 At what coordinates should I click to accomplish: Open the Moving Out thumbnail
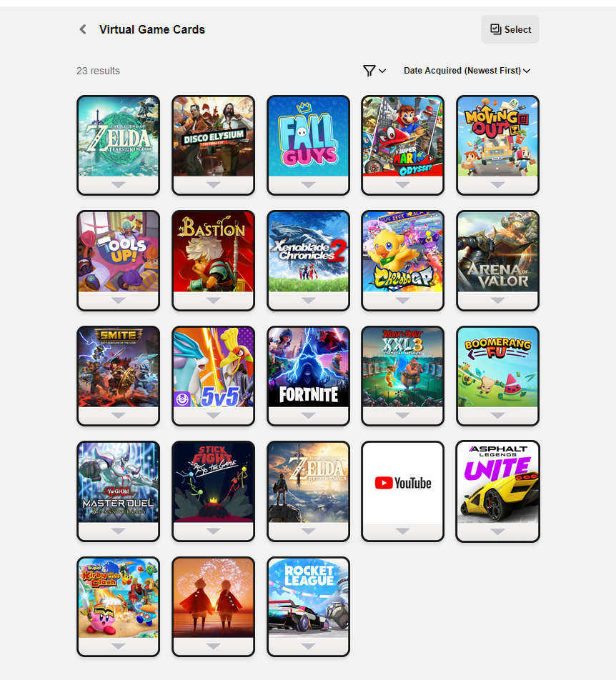[497, 136]
